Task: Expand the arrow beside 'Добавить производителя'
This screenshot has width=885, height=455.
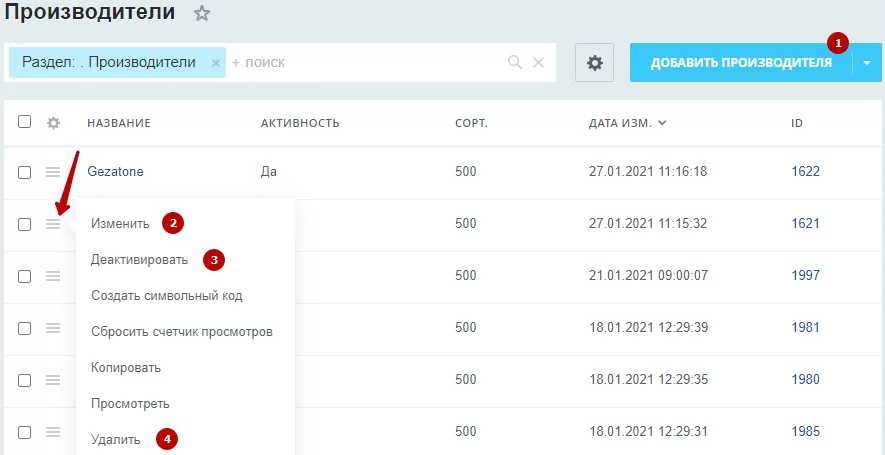Action: 868,63
